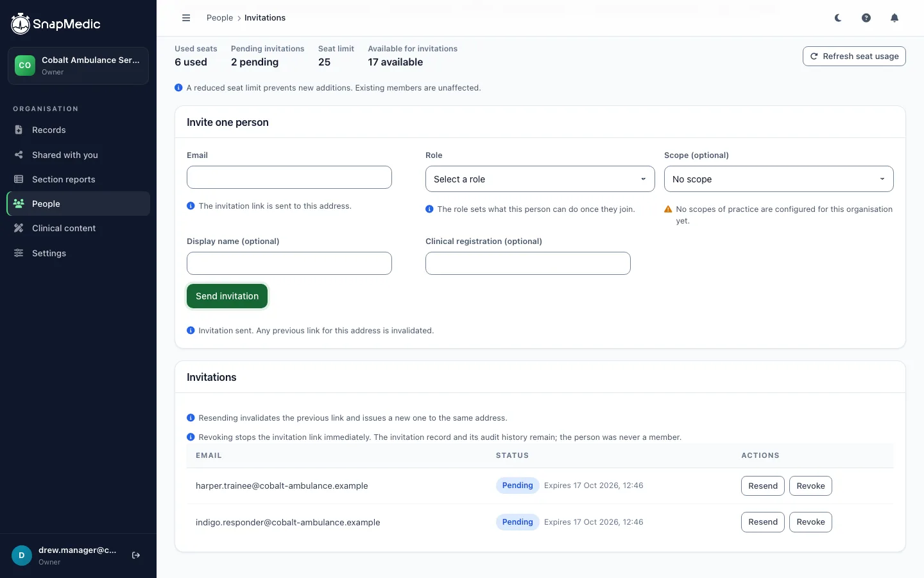Toggle the hamburger sidebar menu icon

186,18
